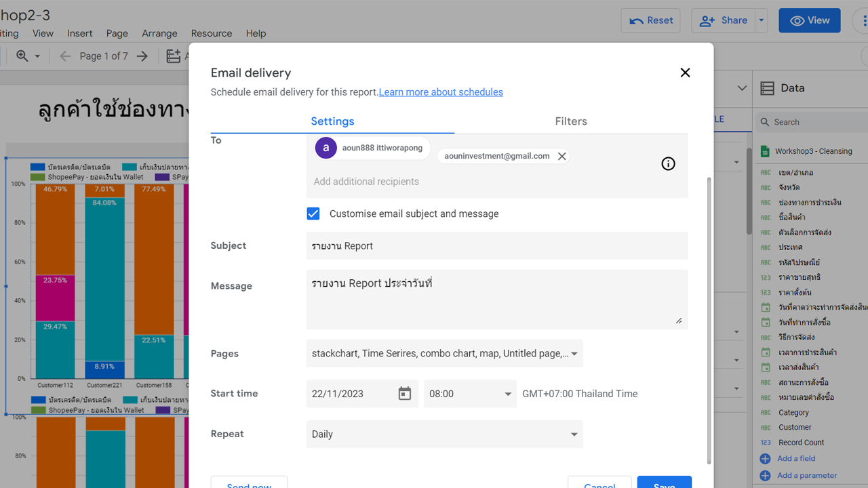868x488 pixels.
Task: Open the Insert menu
Action: [80, 33]
